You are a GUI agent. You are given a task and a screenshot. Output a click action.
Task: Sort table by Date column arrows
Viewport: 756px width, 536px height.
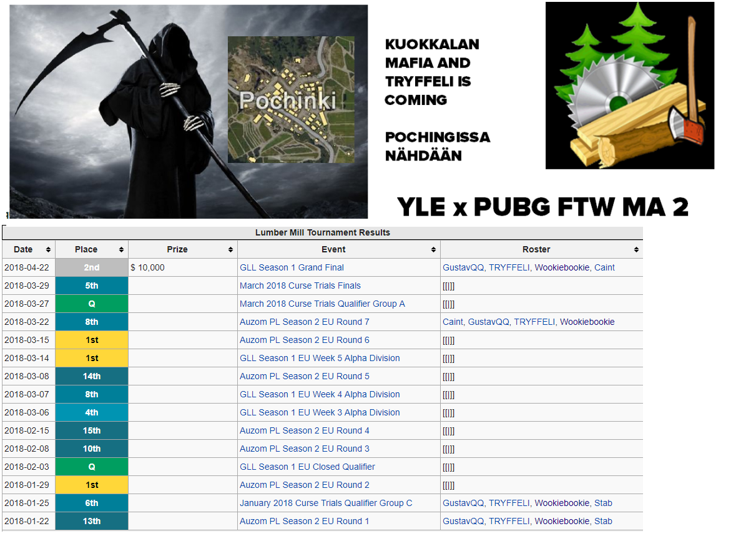48,249
